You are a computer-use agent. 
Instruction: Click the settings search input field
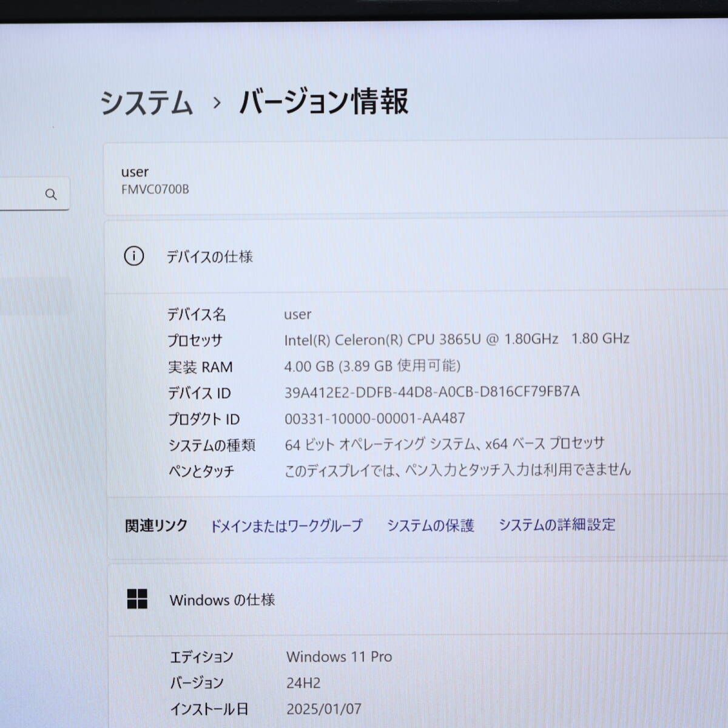click(35, 194)
